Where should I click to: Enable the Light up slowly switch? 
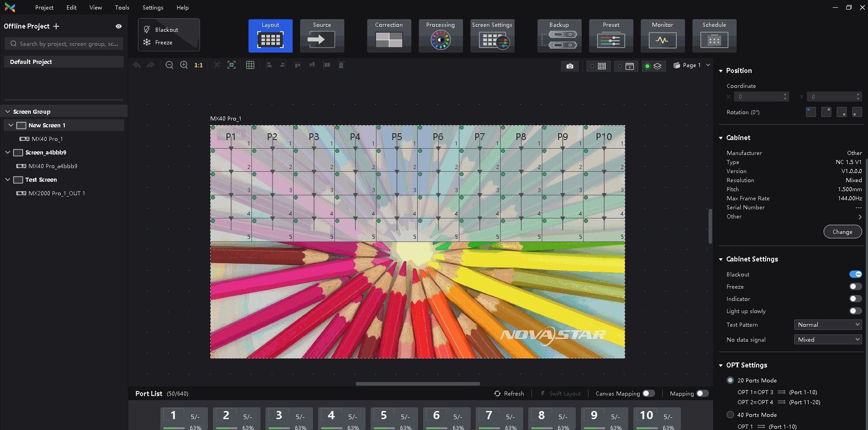coord(855,311)
